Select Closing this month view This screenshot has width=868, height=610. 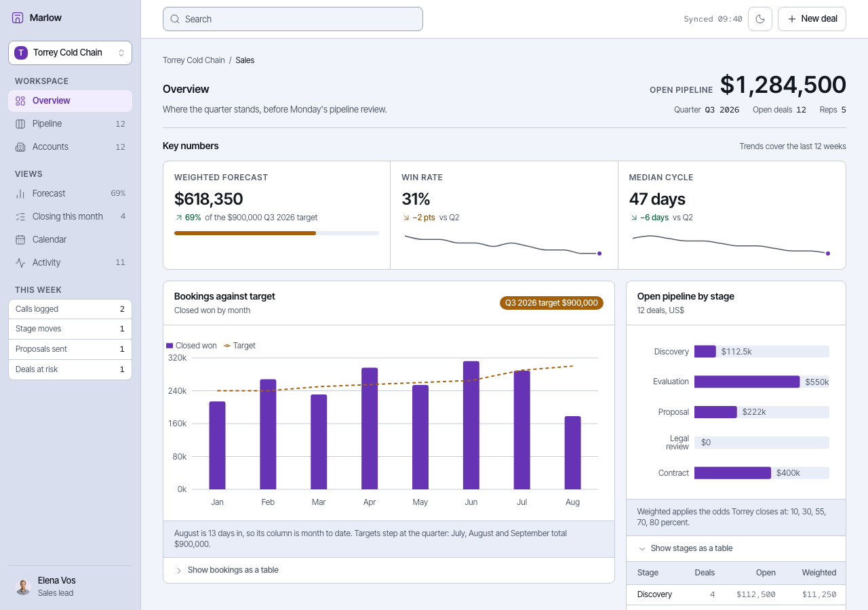pos(70,217)
